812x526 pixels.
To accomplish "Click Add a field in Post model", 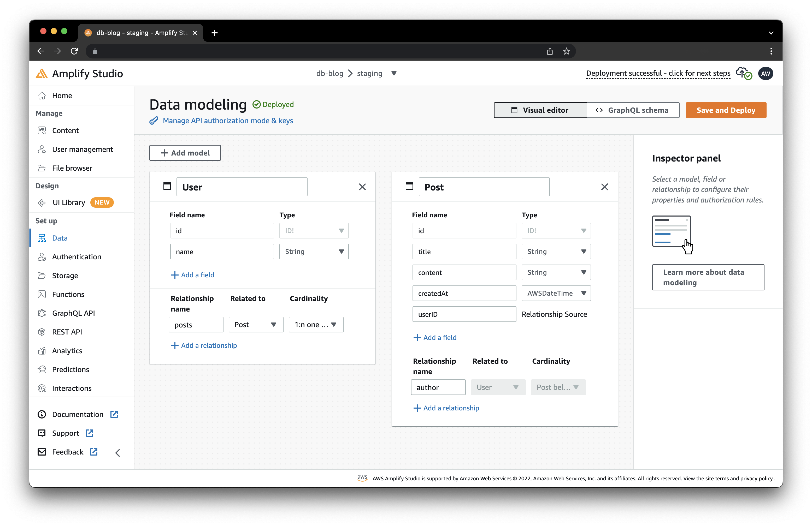I will [434, 337].
